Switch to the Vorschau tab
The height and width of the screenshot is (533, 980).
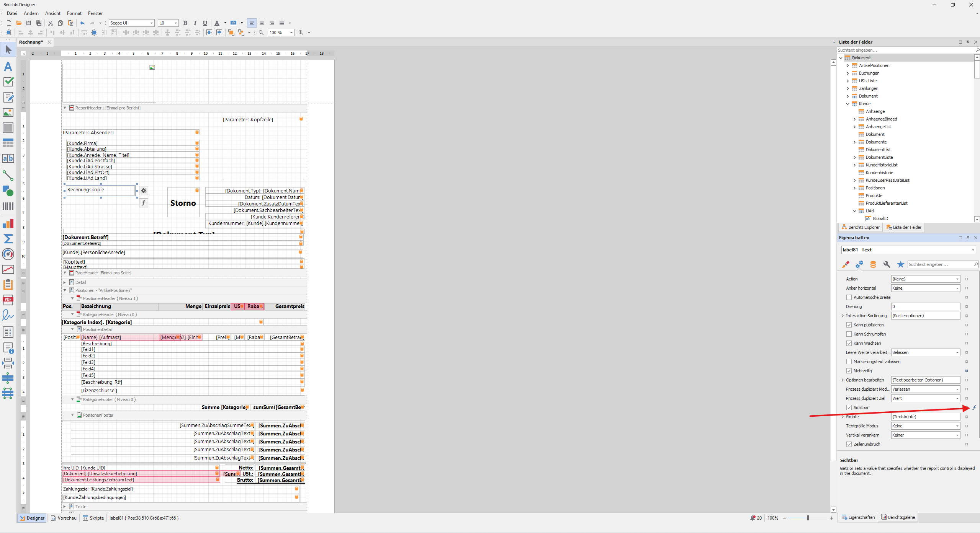64,518
